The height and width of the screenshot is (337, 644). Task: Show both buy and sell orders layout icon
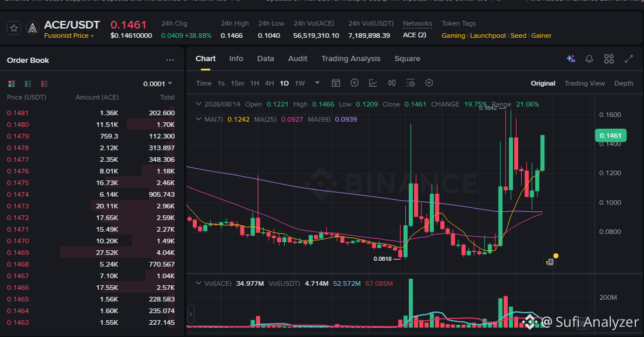tap(12, 84)
